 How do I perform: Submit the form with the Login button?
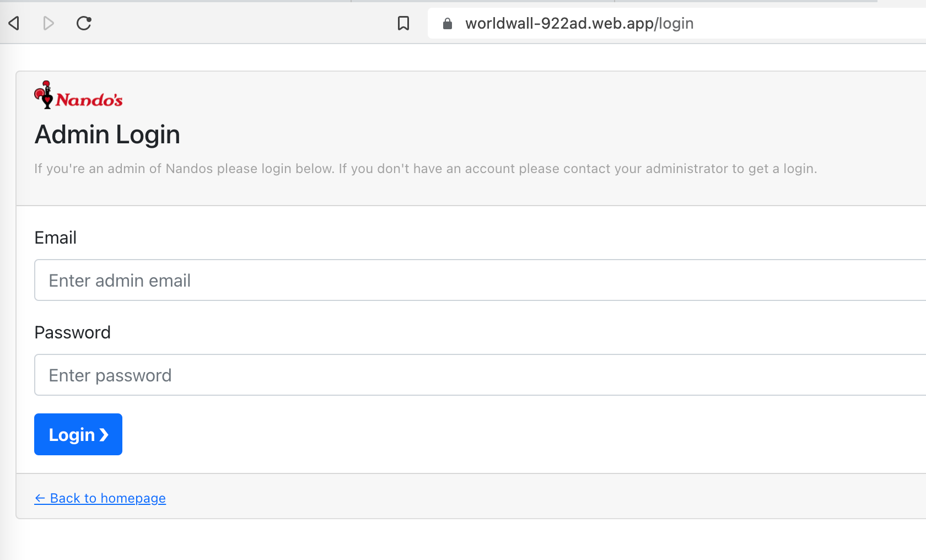78,434
